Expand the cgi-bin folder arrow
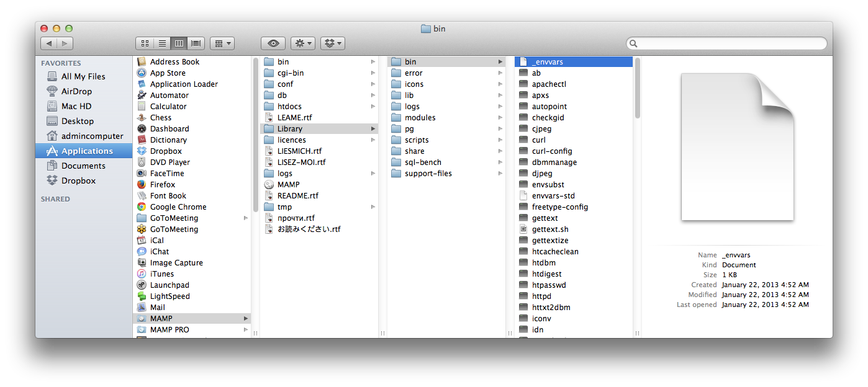Viewport: 868px width, 387px height. pos(373,73)
